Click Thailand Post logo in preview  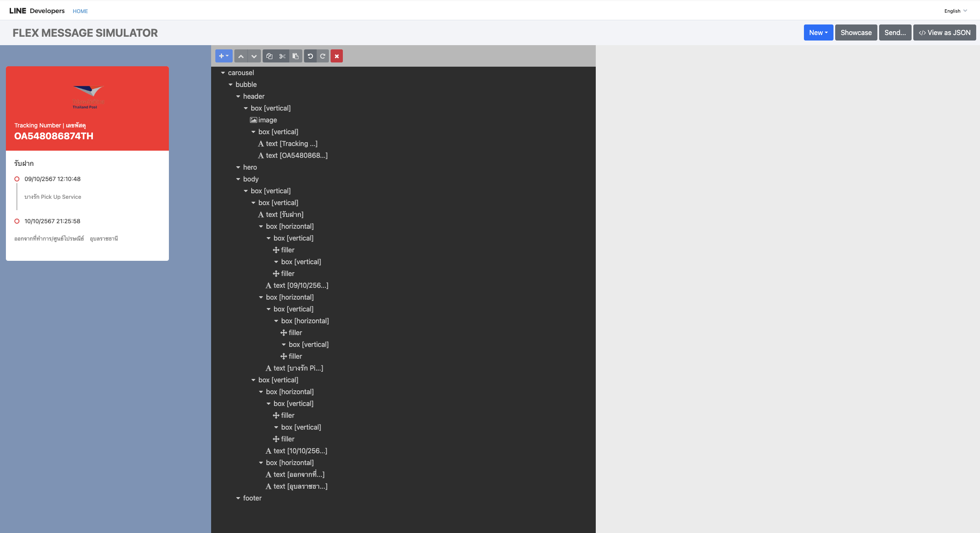point(88,97)
